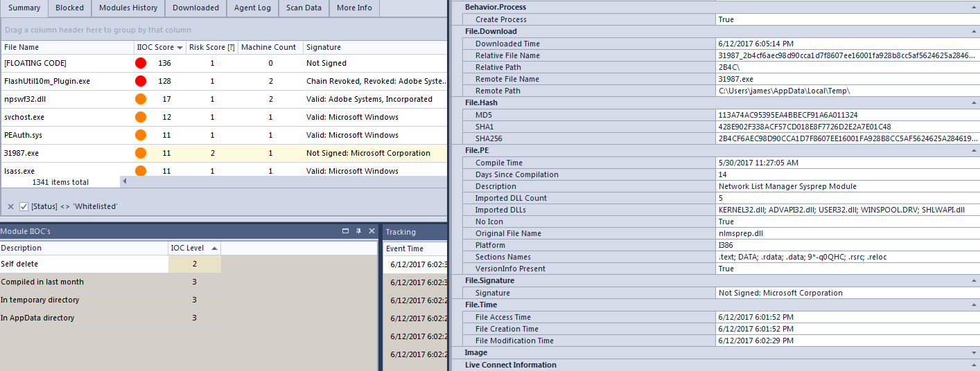
Task: Switch to the Scan Data tab
Action: click(x=304, y=8)
